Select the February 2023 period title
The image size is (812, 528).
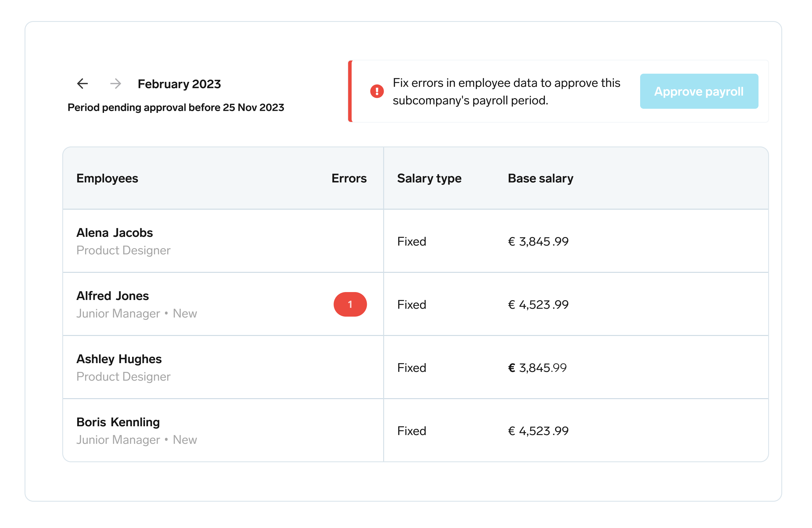pos(179,84)
